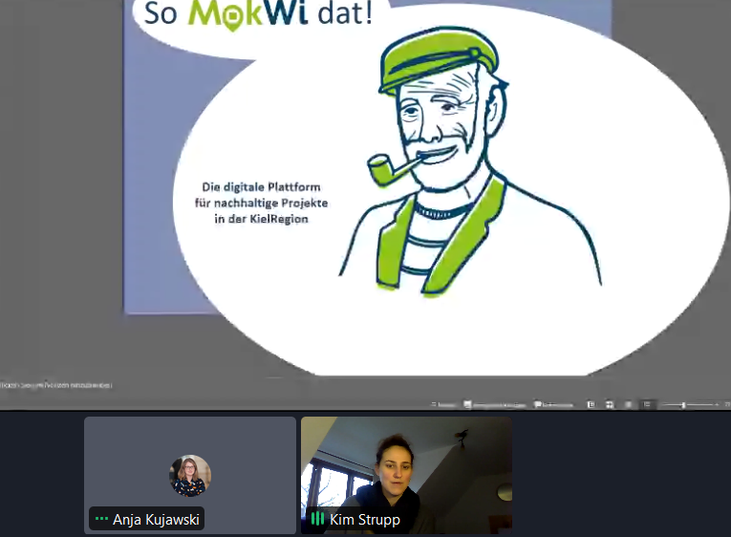Switch to Reading view icon
This screenshot has height=537, width=731.
(628, 405)
